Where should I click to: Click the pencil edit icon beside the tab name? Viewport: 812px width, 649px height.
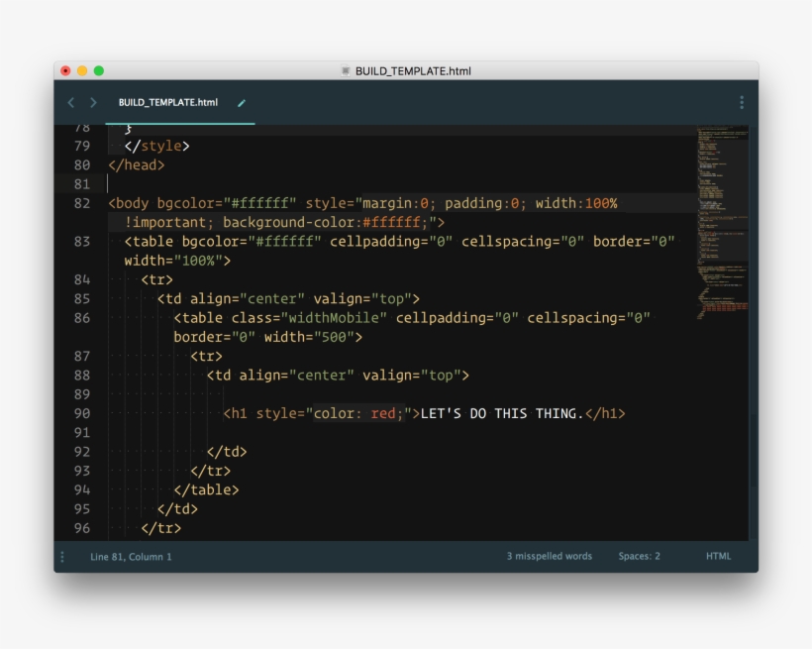(x=241, y=102)
